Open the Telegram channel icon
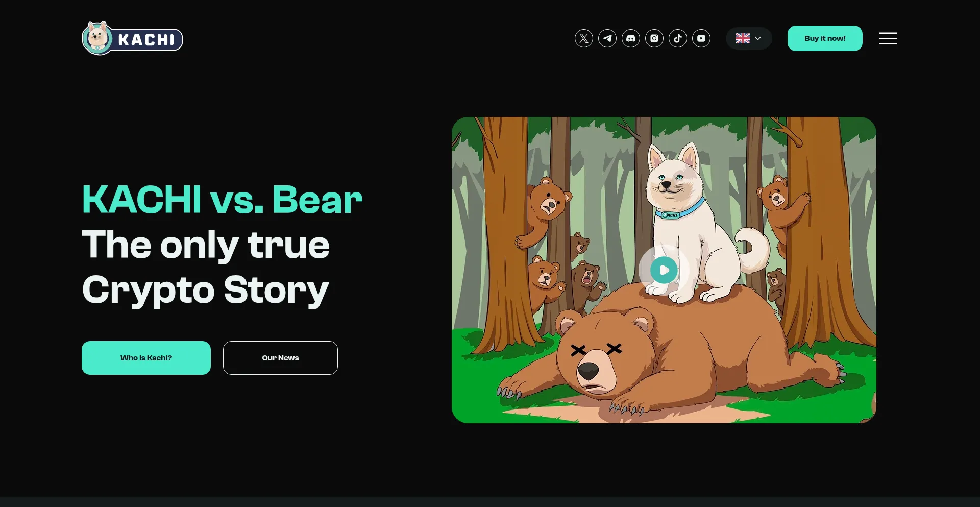Screen dimensions: 980x507 pyautogui.click(x=607, y=38)
